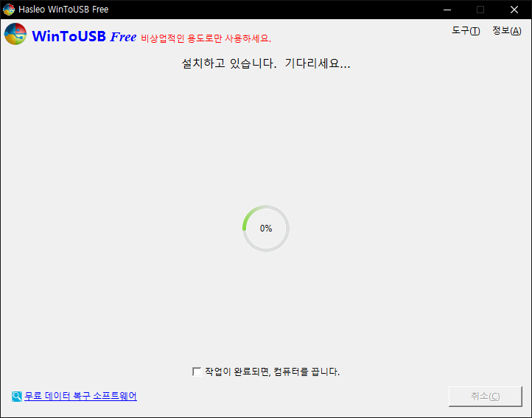532x418 pixels.
Task: Click the 취소(C) cancel button
Action: pos(485,397)
